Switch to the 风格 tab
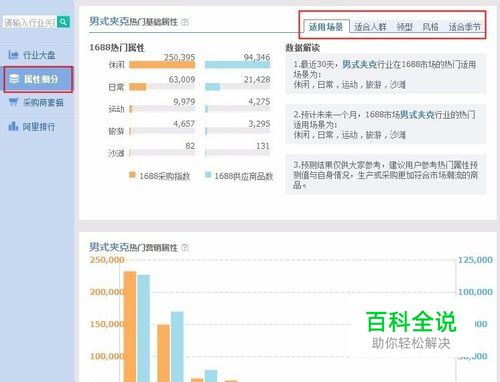The height and width of the screenshot is (382, 500). point(430,27)
